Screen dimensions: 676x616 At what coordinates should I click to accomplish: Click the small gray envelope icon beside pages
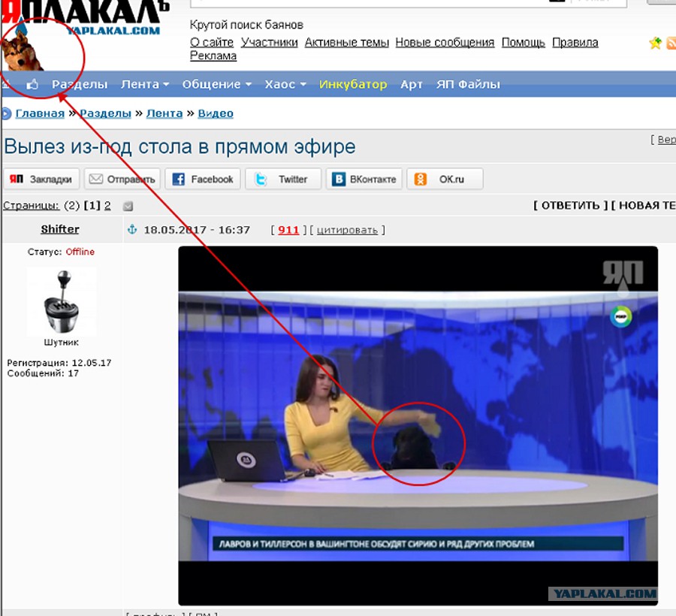pyautogui.click(x=128, y=206)
